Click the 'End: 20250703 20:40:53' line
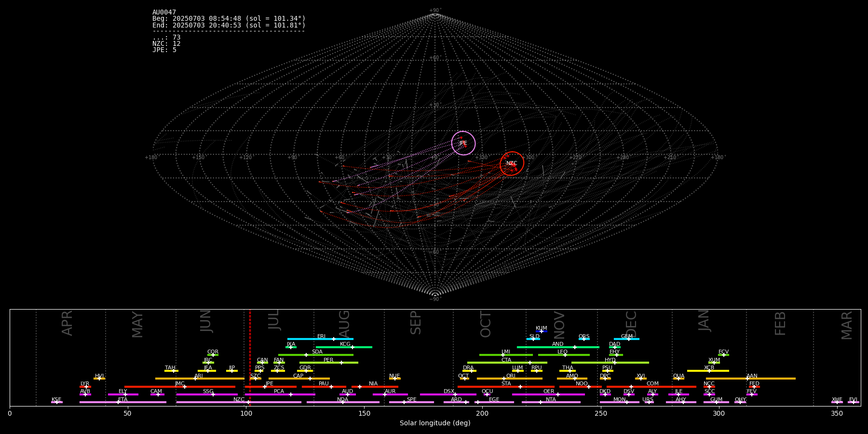 point(229,25)
